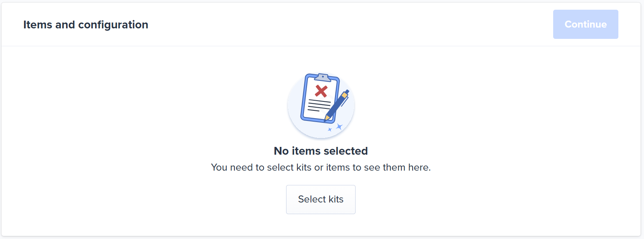Click the word 'selected' in the empty-state heading
Screen dimensions: 644x239
345,151
